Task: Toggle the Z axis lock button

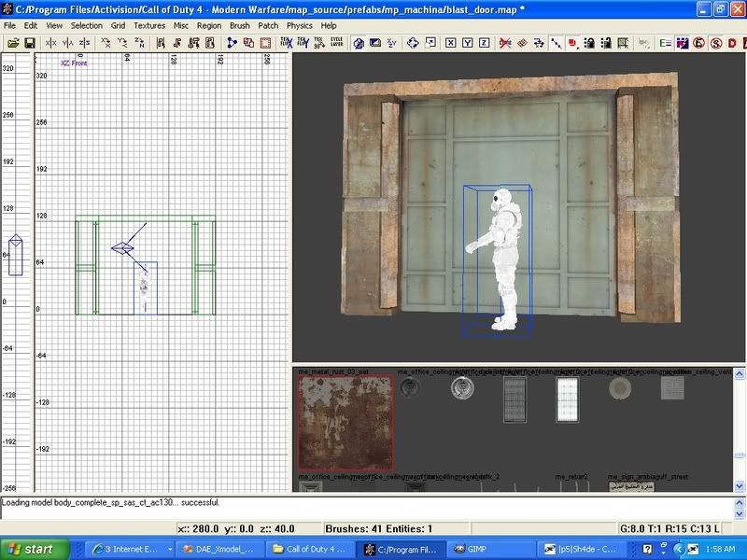Action: [x=484, y=43]
